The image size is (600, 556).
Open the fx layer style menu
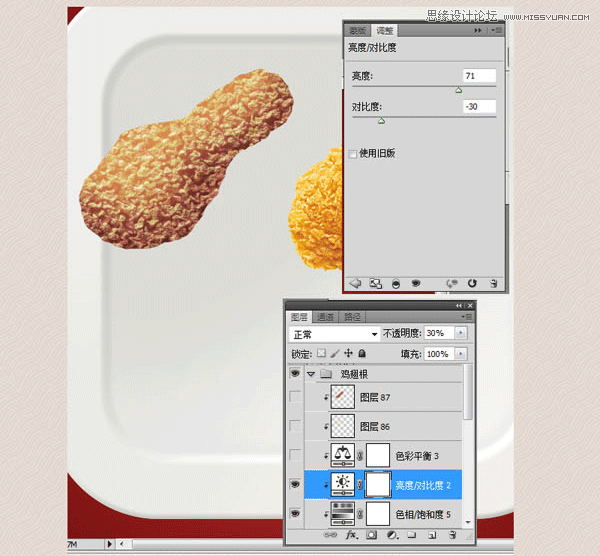pyautogui.click(x=351, y=535)
